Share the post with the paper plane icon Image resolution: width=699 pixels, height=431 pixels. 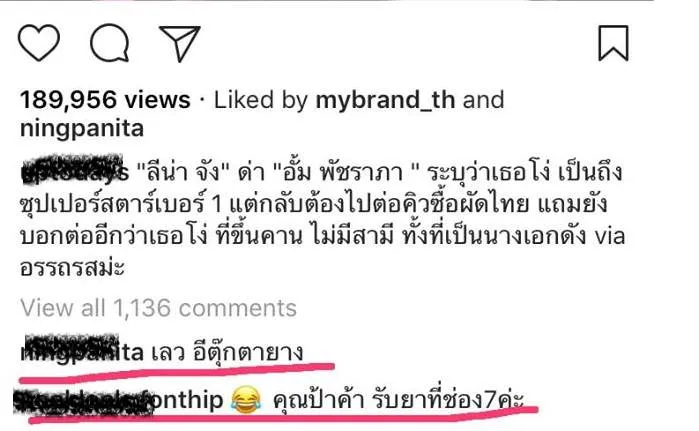[x=180, y=43]
